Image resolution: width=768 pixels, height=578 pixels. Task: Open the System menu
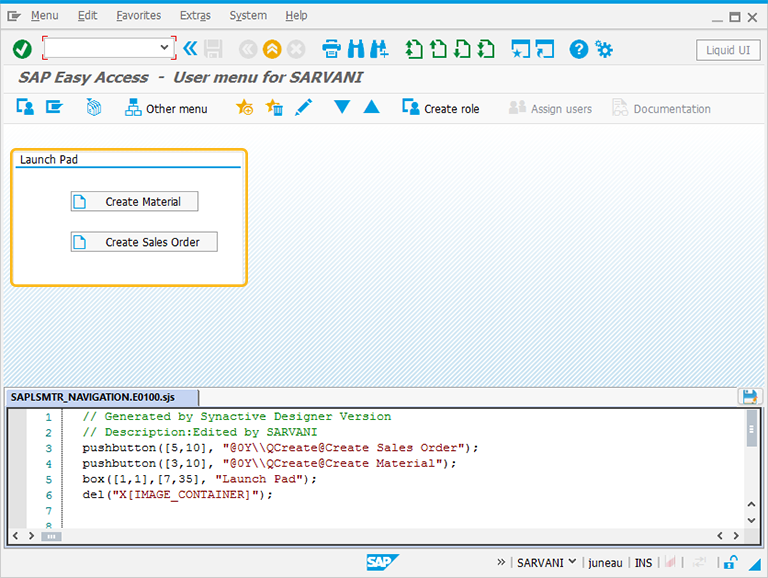(x=248, y=16)
